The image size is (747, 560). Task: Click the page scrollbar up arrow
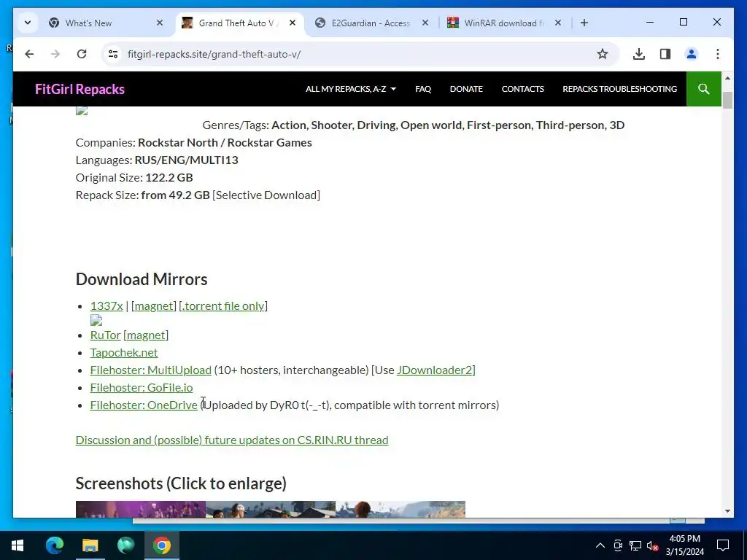pyautogui.click(x=727, y=77)
